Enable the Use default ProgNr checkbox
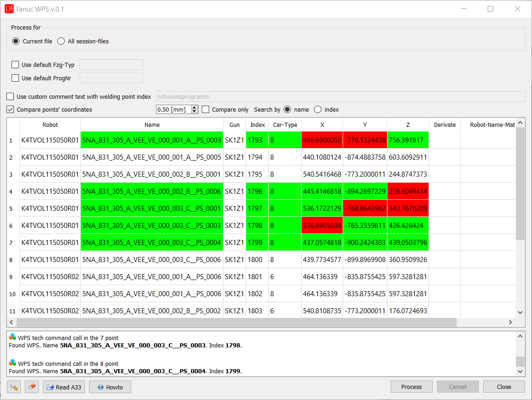Screen dimensions: 532x400 [15, 78]
